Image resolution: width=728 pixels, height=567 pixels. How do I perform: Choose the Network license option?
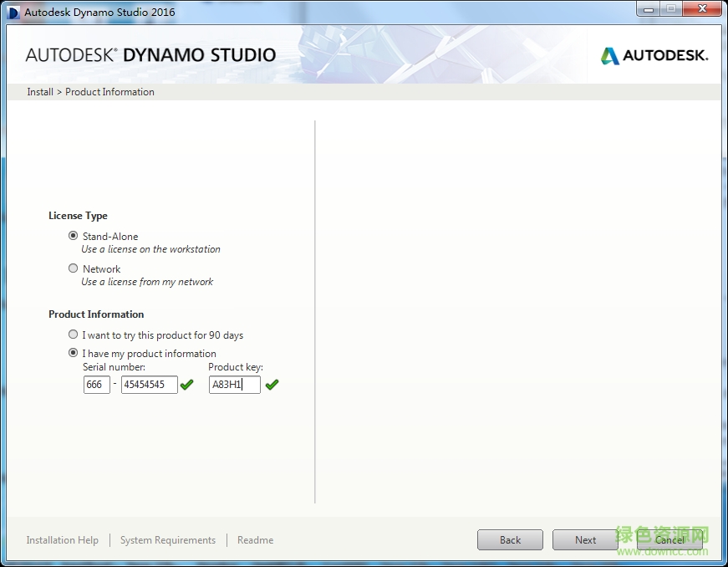(73, 268)
